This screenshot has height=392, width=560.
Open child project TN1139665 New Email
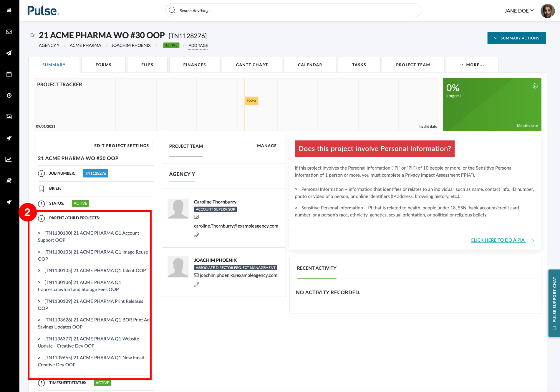pos(92,361)
